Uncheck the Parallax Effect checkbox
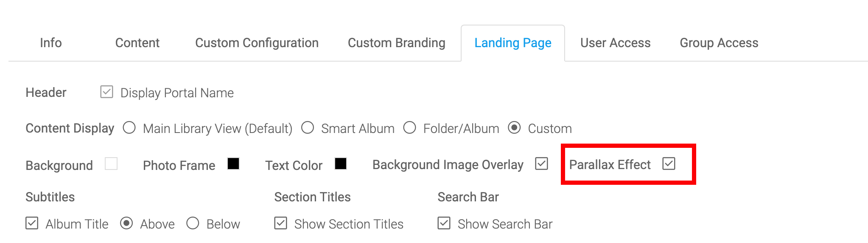This screenshot has width=868, height=243. [x=669, y=164]
